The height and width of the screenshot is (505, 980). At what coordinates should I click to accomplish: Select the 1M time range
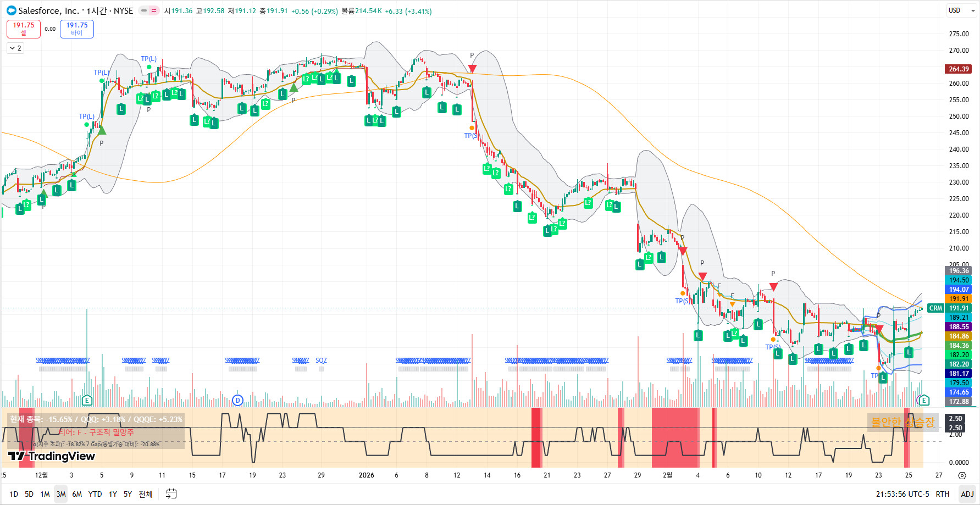click(x=45, y=494)
